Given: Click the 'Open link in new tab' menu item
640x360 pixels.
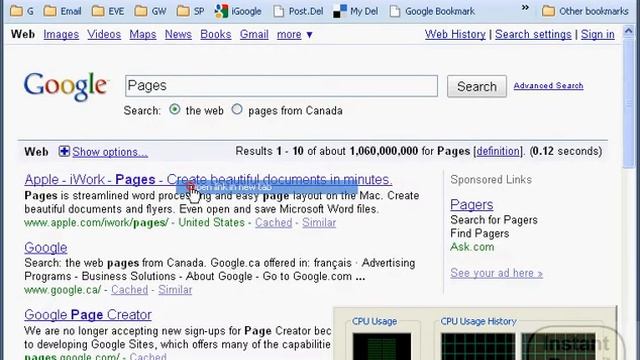Looking at the screenshot, I should pyautogui.click(x=267, y=187).
